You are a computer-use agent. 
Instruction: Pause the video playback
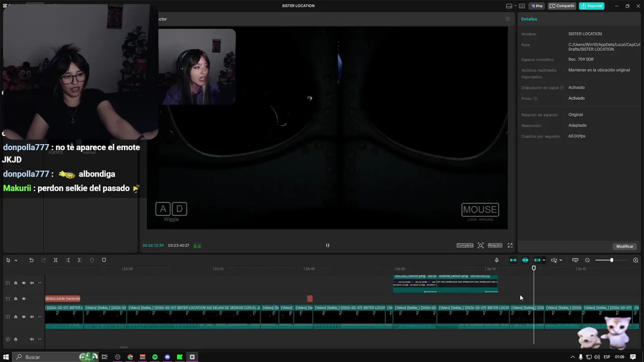click(328, 245)
